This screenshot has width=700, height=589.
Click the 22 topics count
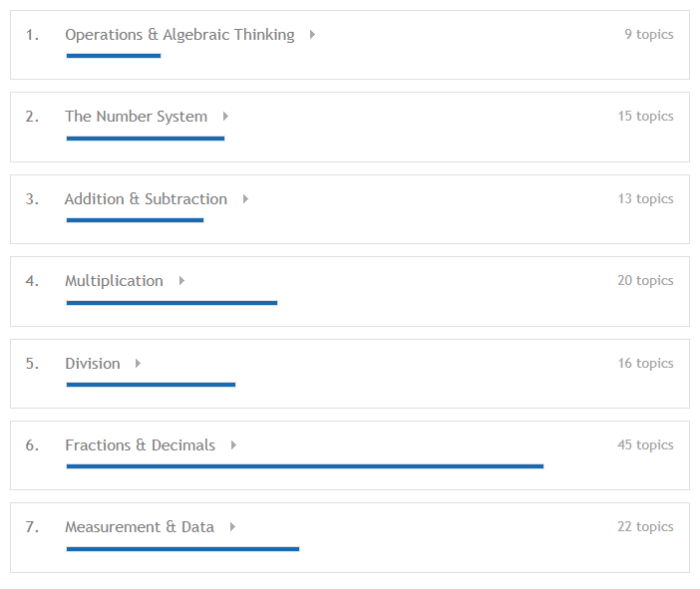[645, 526]
